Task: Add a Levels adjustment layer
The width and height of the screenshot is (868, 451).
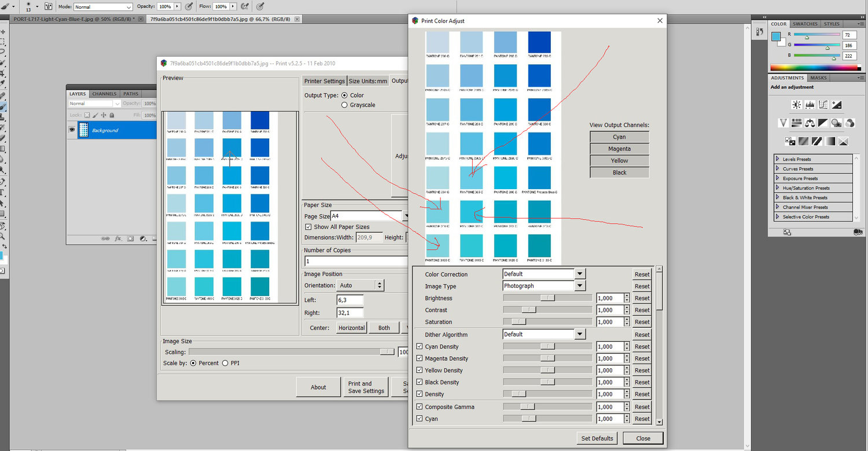Action: coord(810,105)
